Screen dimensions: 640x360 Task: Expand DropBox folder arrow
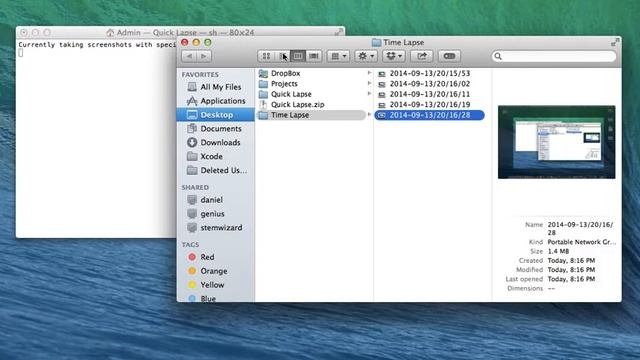click(x=369, y=73)
